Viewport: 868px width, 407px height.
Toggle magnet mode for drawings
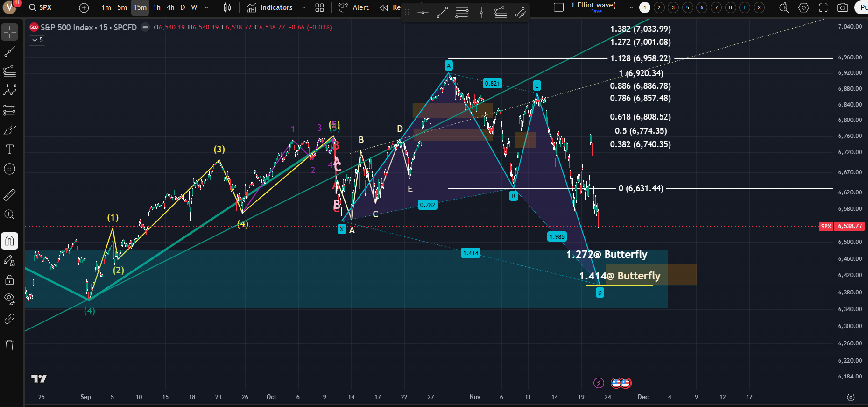(x=9, y=241)
